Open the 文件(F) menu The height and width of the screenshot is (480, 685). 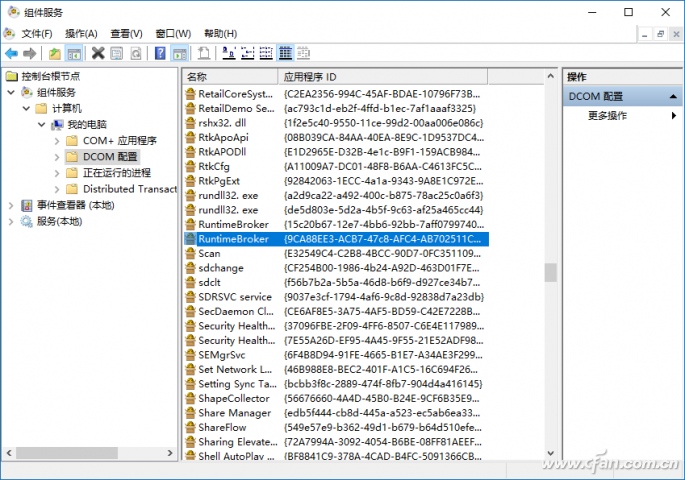click(x=37, y=33)
